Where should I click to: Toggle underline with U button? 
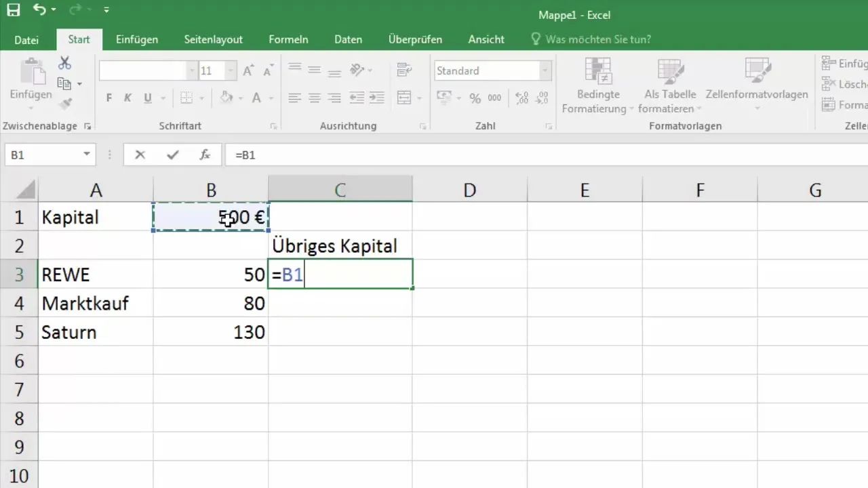[x=147, y=98]
